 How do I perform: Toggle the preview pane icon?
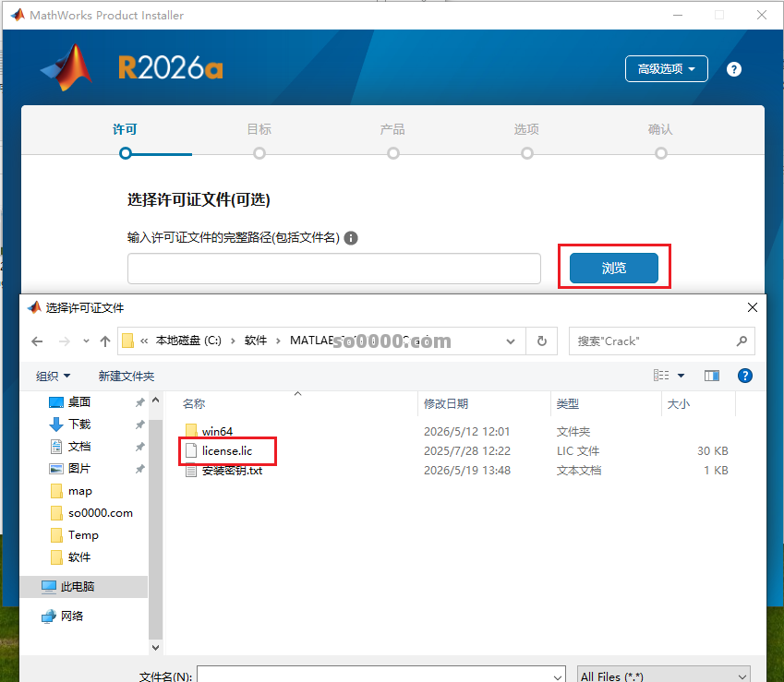coord(711,376)
